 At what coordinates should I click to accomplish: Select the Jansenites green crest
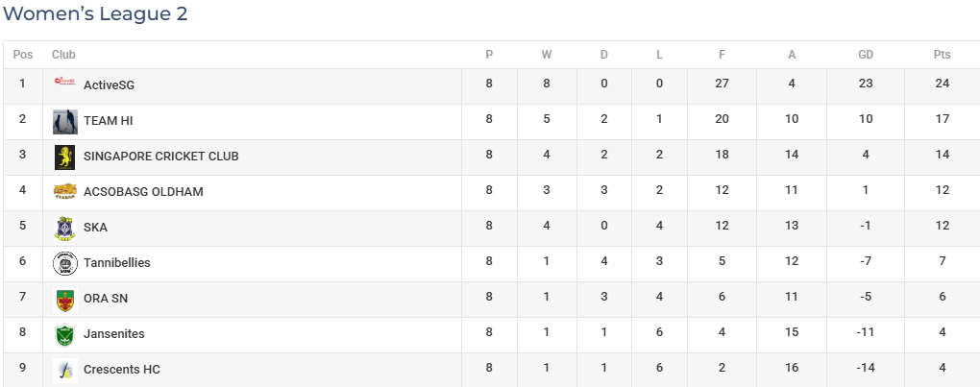pyautogui.click(x=65, y=335)
